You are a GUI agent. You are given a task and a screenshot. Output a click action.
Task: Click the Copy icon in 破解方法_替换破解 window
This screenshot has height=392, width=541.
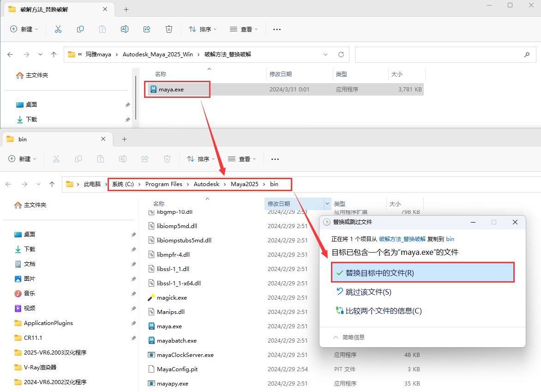click(80, 30)
